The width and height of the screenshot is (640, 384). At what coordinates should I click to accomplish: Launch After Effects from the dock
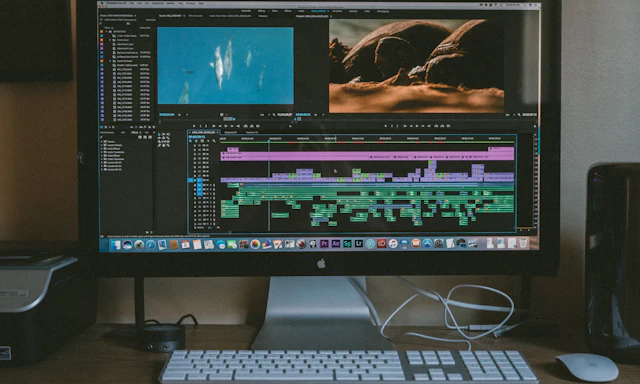(x=336, y=244)
